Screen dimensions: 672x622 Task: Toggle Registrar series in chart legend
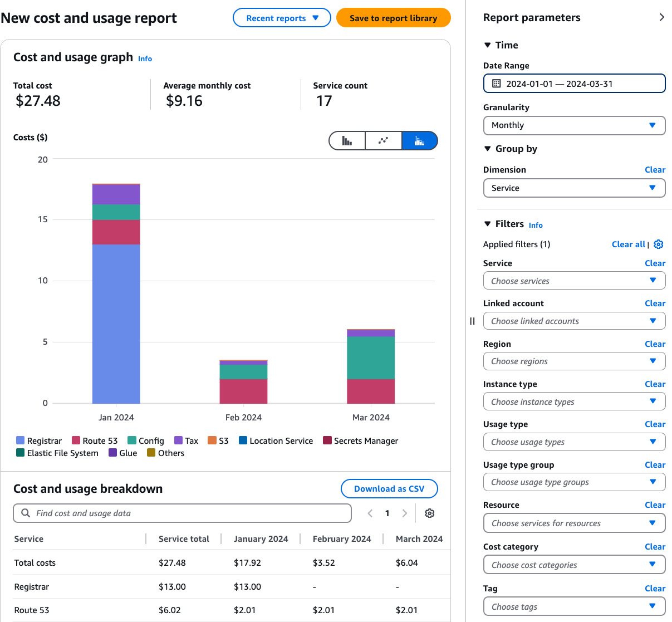click(39, 441)
